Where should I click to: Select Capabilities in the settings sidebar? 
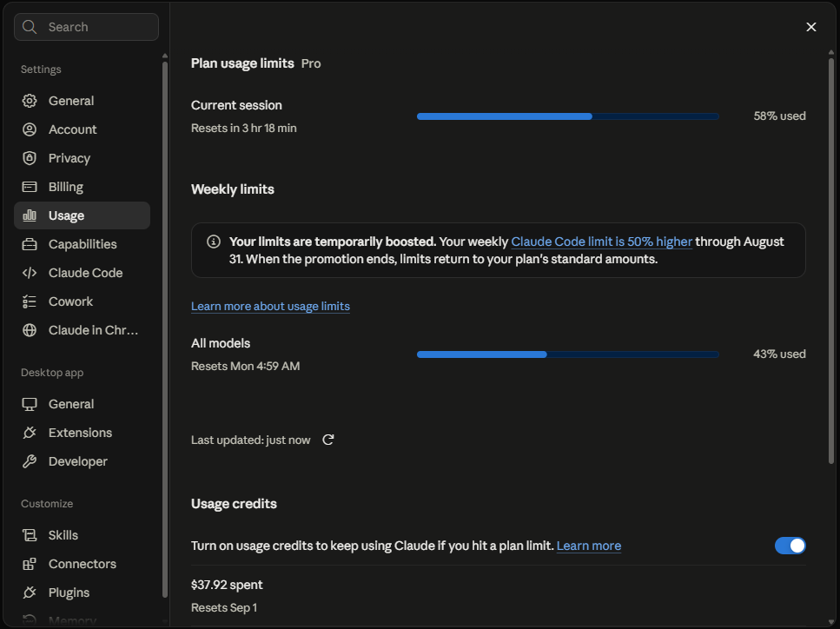82,244
